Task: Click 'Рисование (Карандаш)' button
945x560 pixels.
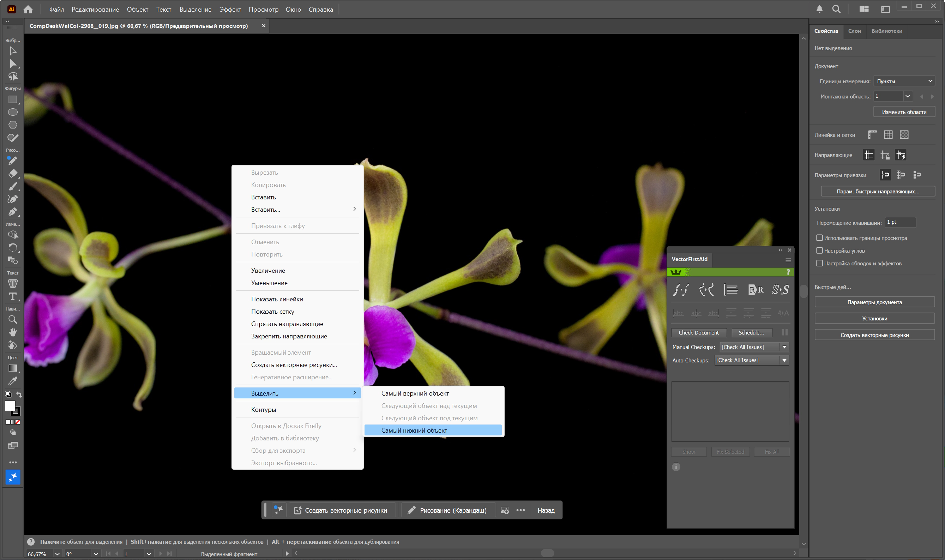Action: [448, 511]
